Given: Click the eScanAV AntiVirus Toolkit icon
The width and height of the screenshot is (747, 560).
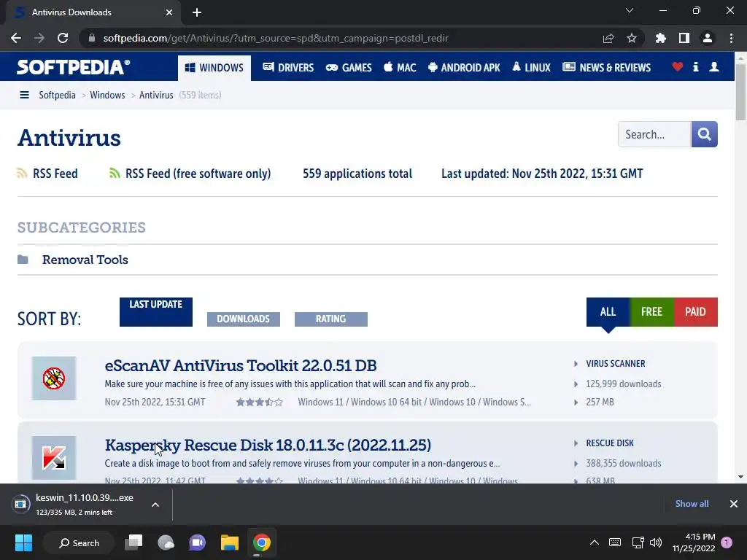Looking at the screenshot, I should [x=54, y=378].
